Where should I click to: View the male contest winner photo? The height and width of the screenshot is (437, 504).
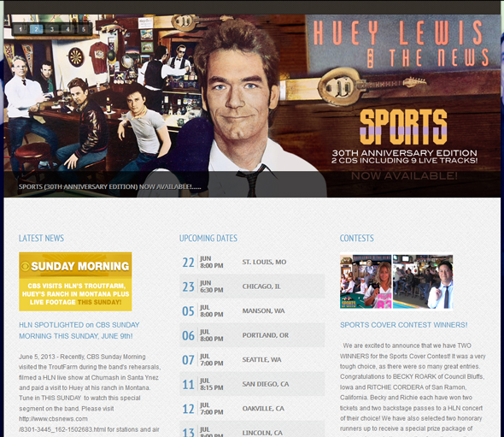(423, 281)
